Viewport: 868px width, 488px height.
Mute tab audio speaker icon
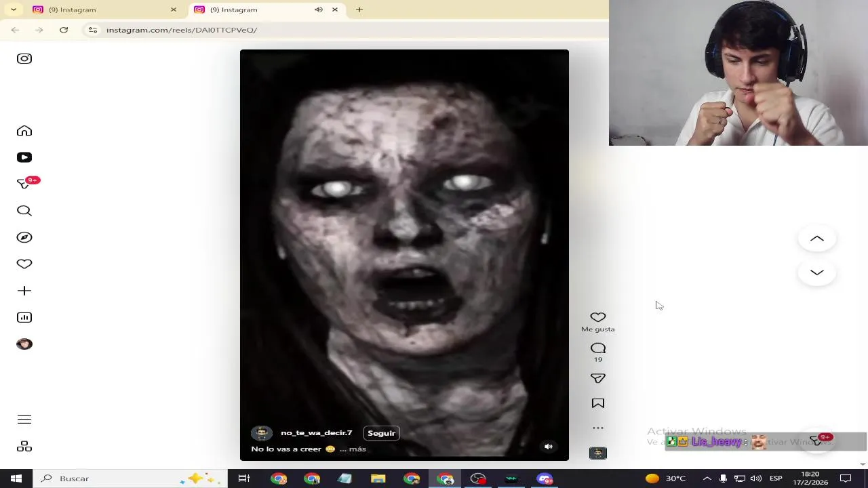319,9
